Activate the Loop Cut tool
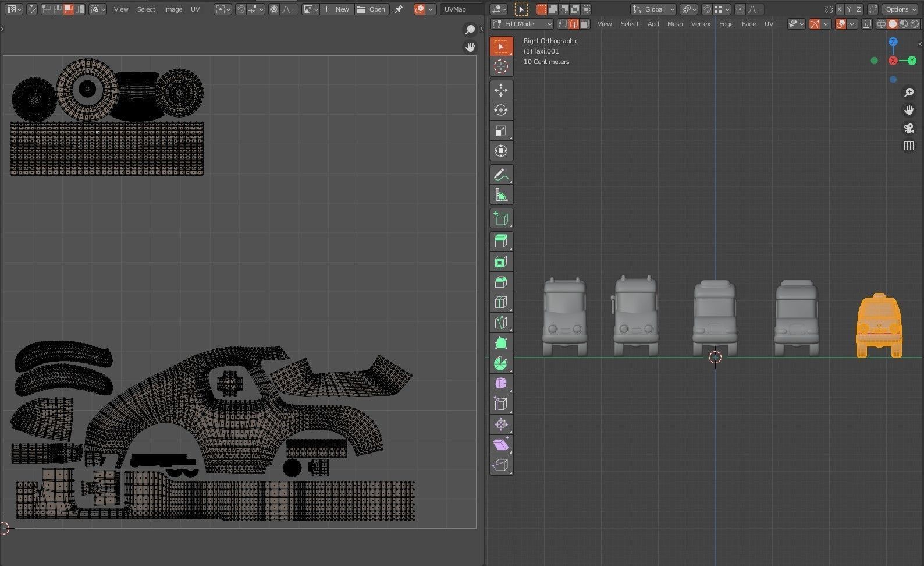 coord(501,302)
